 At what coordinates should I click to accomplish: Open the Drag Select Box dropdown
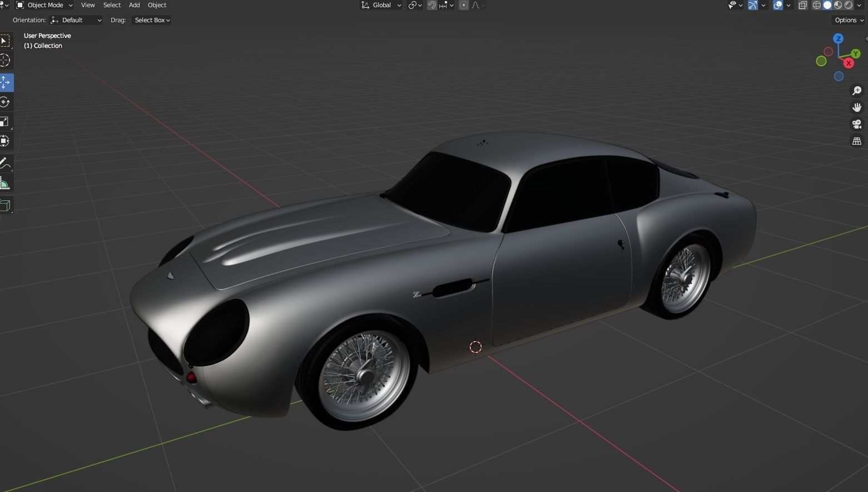151,20
